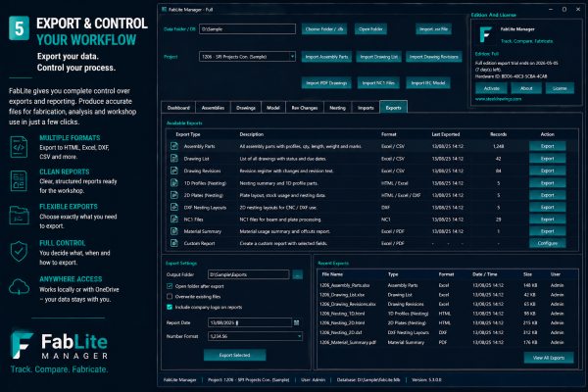
Task: Configure the Custom Report
Action: 547,243
